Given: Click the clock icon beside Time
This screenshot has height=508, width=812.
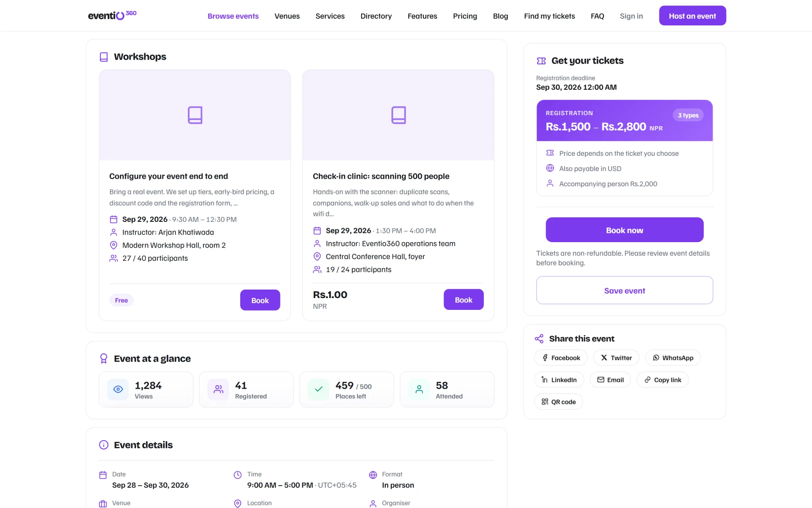Looking at the screenshot, I should pyautogui.click(x=238, y=475).
